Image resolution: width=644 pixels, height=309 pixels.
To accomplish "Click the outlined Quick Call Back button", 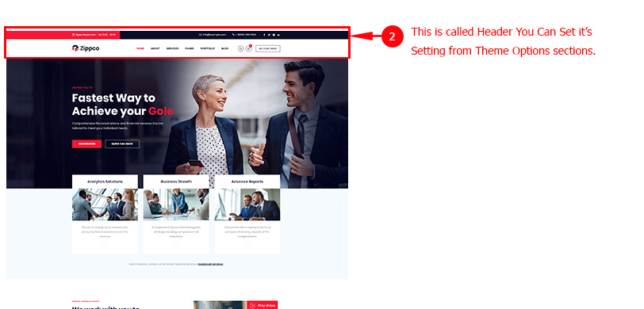I will coord(122,143).
